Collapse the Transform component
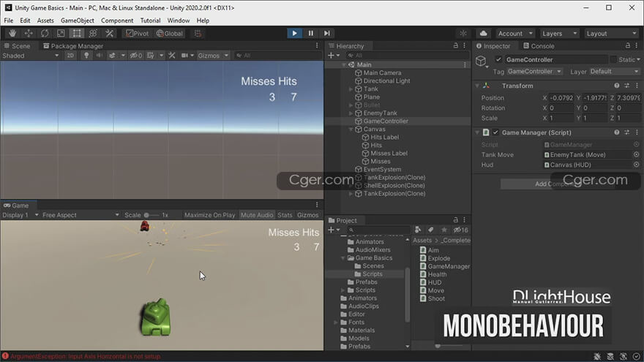Image resolution: width=644 pixels, height=362 pixels. pos(477,86)
